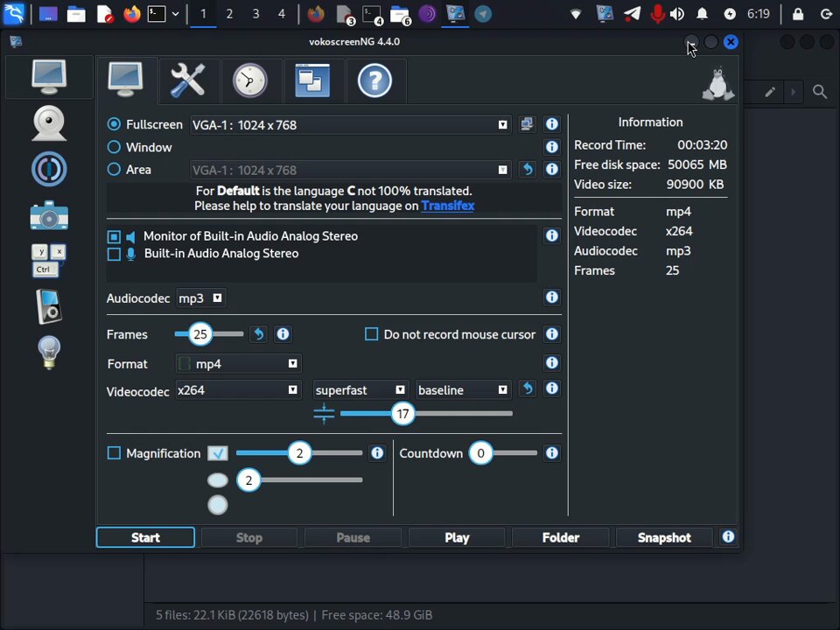Show info for mouse cursor option
The image size is (840, 630).
(x=552, y=334)
